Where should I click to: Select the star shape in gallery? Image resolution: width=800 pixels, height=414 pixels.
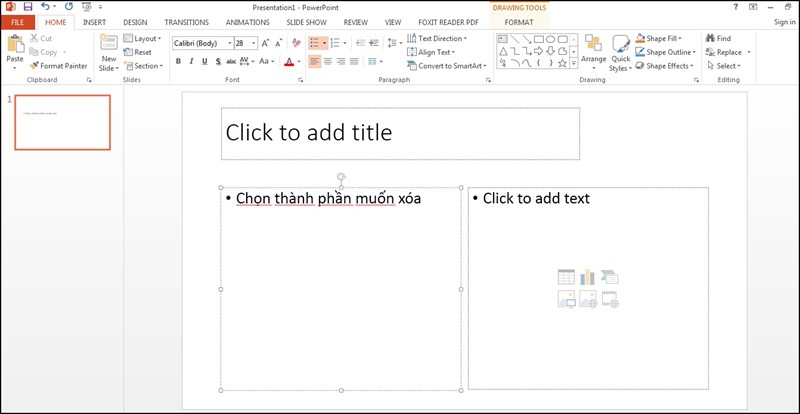tap(562, 63)
